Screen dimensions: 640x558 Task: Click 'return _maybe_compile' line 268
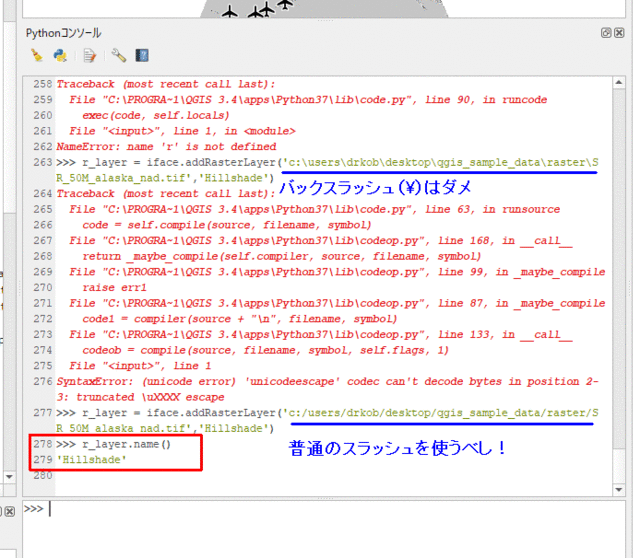(282, 256)
